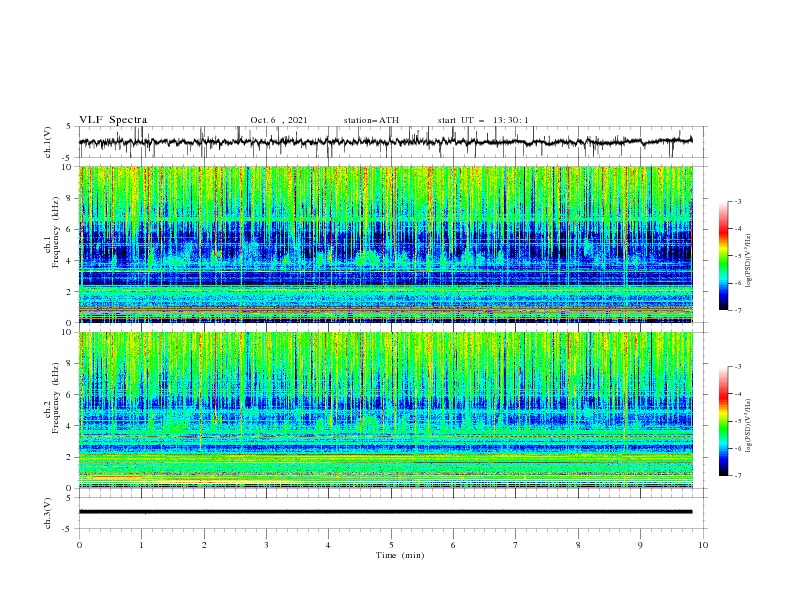Click the "start UT = 13:30: 1" text
Viewport: 792px width, 612px height.
click(483, 120)
